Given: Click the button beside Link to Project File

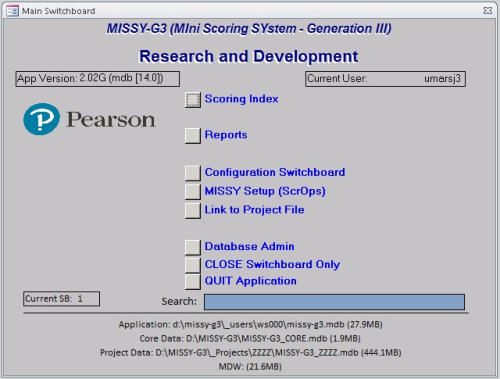Looking at the screenshot, I should (x=193, y=211).
